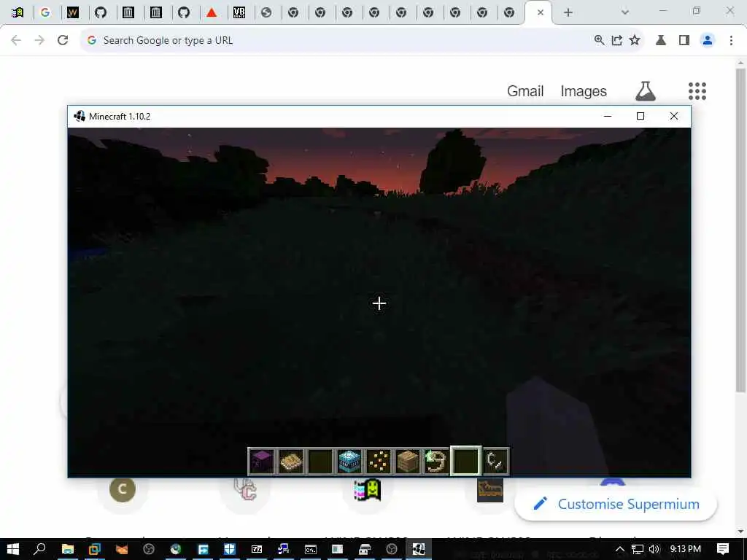Open the browser three-dot menu

coord(731,40)
